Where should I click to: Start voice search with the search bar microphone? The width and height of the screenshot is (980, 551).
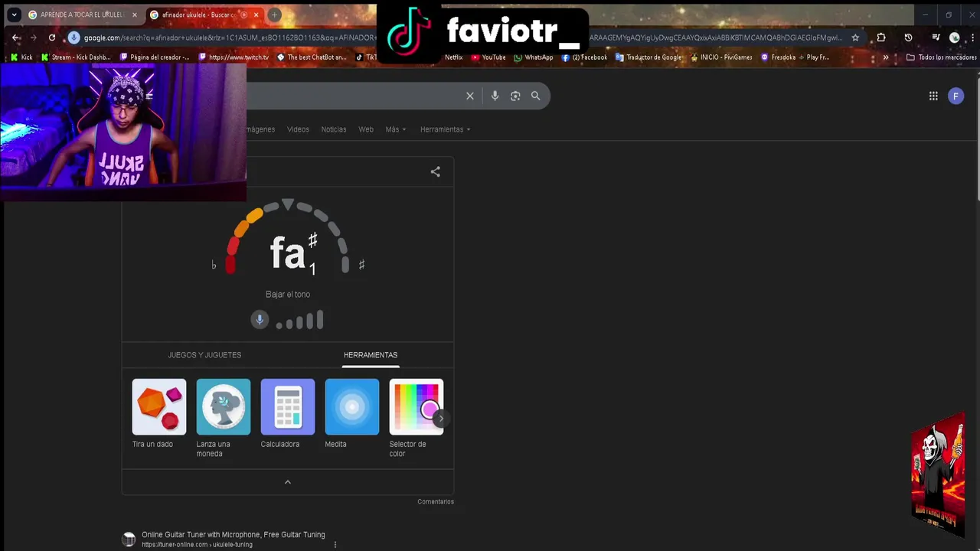495,96
